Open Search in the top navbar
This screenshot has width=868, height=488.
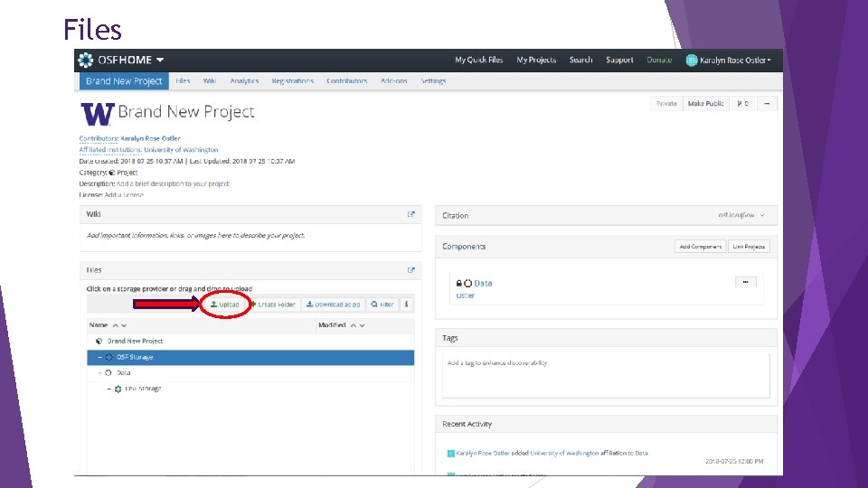[x=580, y=60]
